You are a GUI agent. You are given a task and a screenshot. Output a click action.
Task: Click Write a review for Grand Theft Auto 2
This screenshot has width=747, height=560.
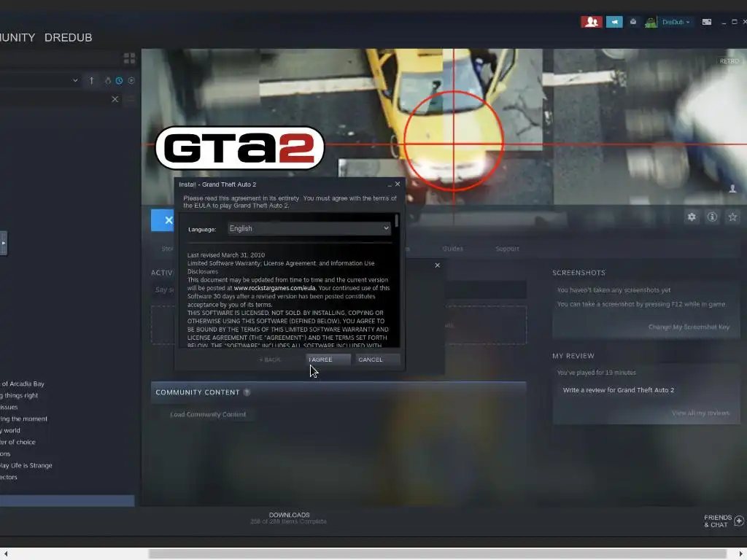coord(619,390)
